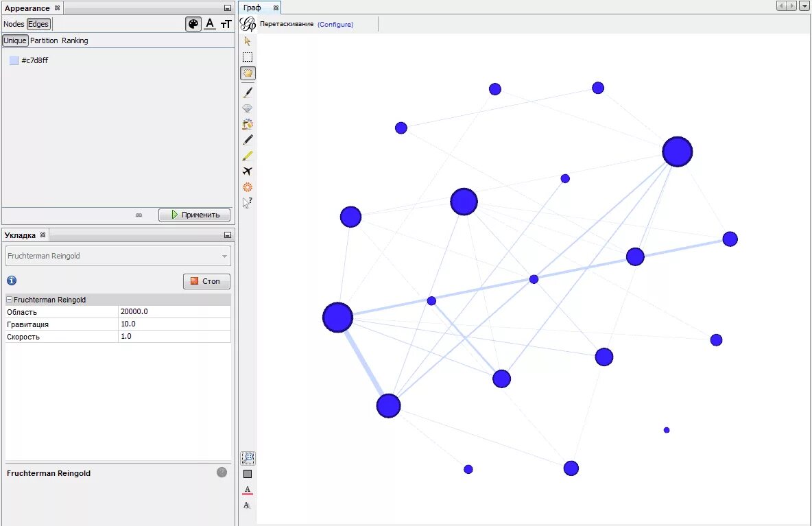Image resolution: width=812 pixels, height=526 pixels.
Task: Collapse the Fruchterman Reingold properties group
Action: 10,299
